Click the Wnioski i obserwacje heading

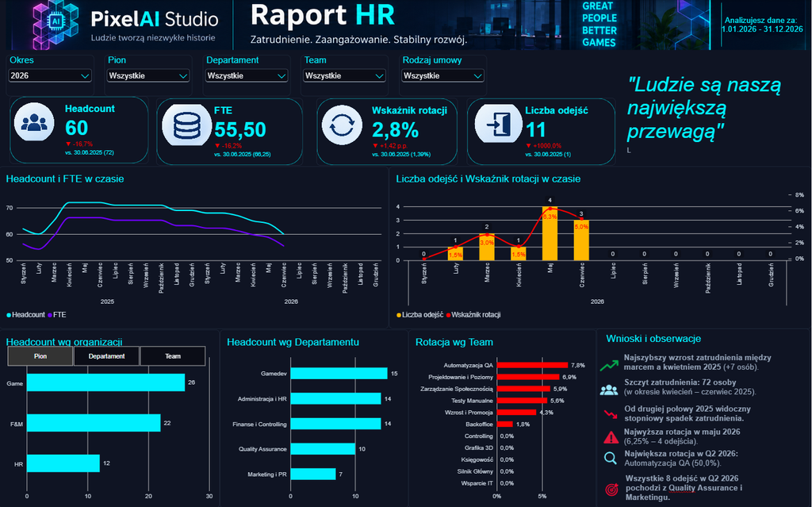click(x=653, y=339)
